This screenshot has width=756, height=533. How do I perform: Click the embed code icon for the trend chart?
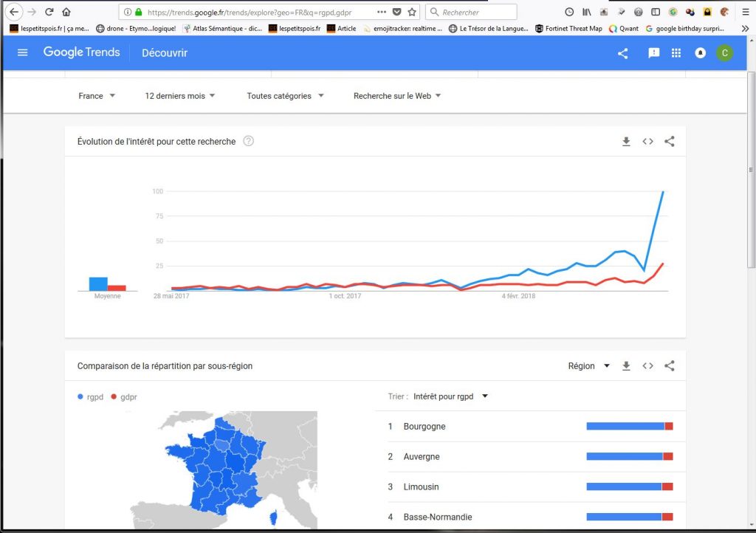click(x=647, y=142)
